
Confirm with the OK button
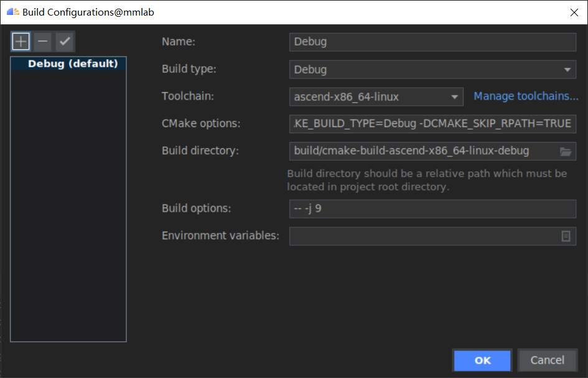(x=482, y=360)
